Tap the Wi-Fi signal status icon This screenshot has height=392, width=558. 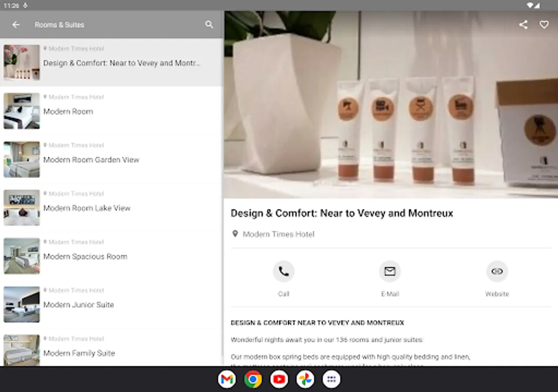tap(530, 6)
